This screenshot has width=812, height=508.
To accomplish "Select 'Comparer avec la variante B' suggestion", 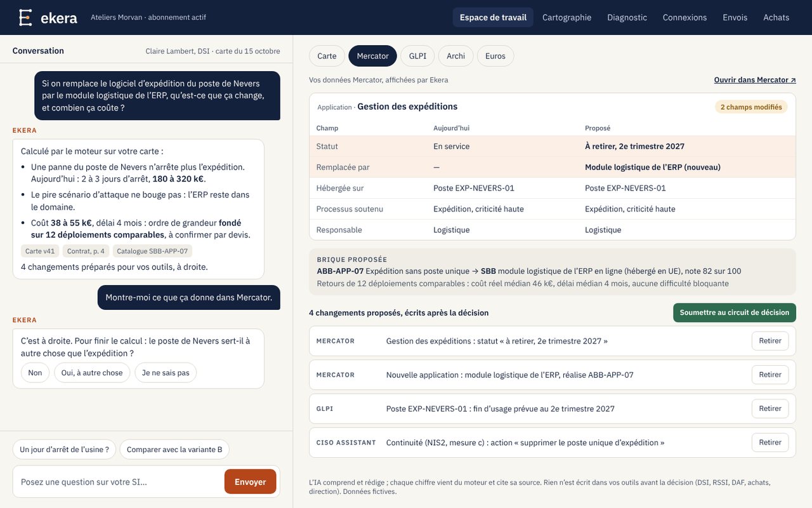I will (174, 450).
